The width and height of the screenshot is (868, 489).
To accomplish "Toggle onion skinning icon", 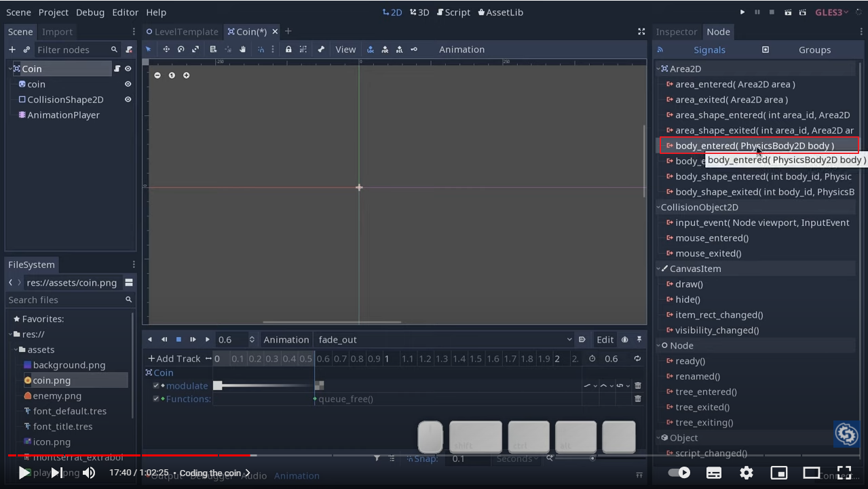I will (624, 340).
